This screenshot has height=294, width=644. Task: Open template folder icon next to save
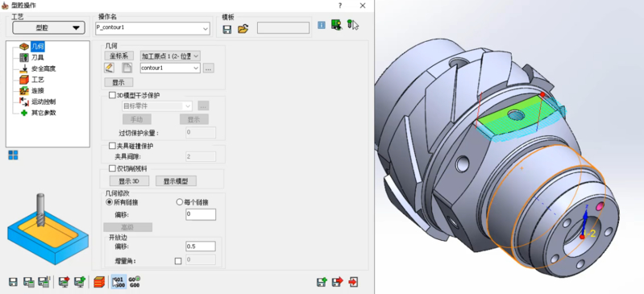243,29
